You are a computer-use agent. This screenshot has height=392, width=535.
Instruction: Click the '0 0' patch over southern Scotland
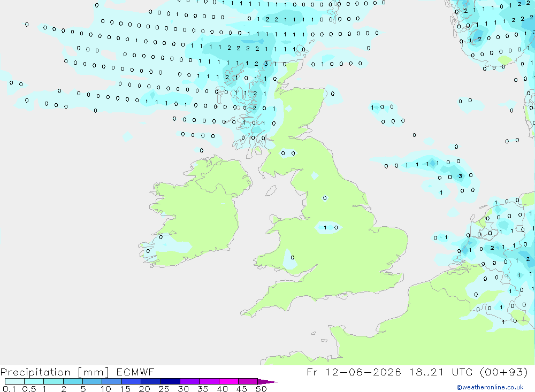[x=288, y=153]
